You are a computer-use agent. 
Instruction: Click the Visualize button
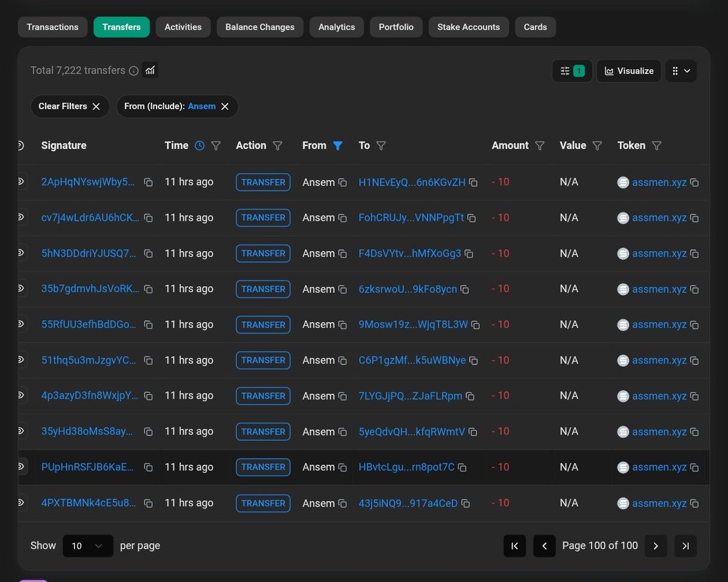click(x=629, y=71)
